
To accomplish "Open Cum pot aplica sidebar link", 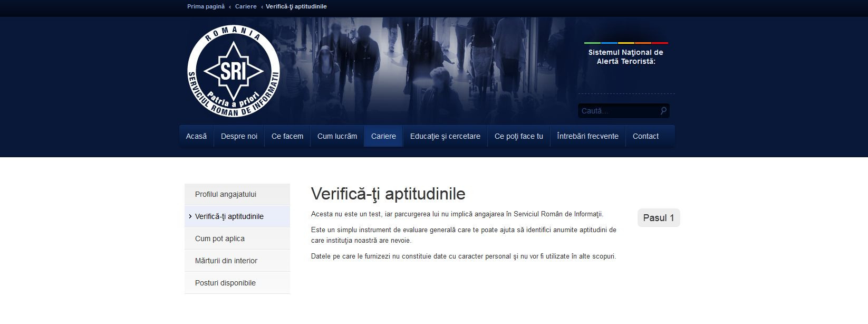I will (x=237, y=239).
